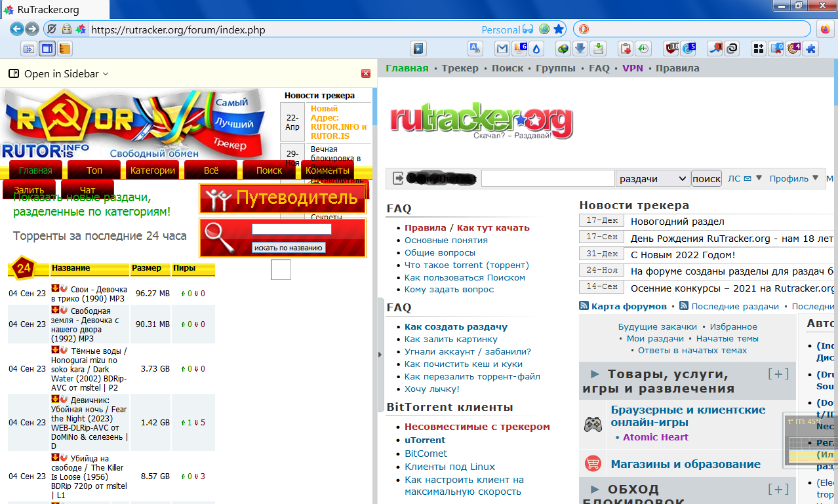
Task: Open the Топ tab on Rutor
Action: pyautogui.click(x=94, y=170)
